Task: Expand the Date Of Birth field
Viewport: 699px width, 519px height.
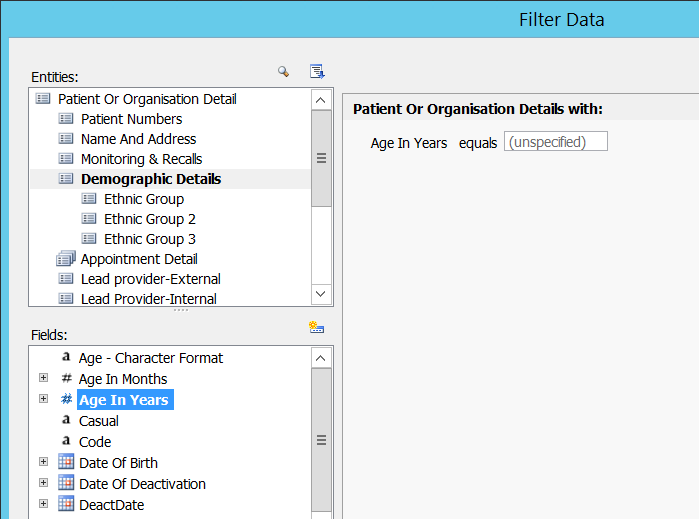Action: coord(43,461)
